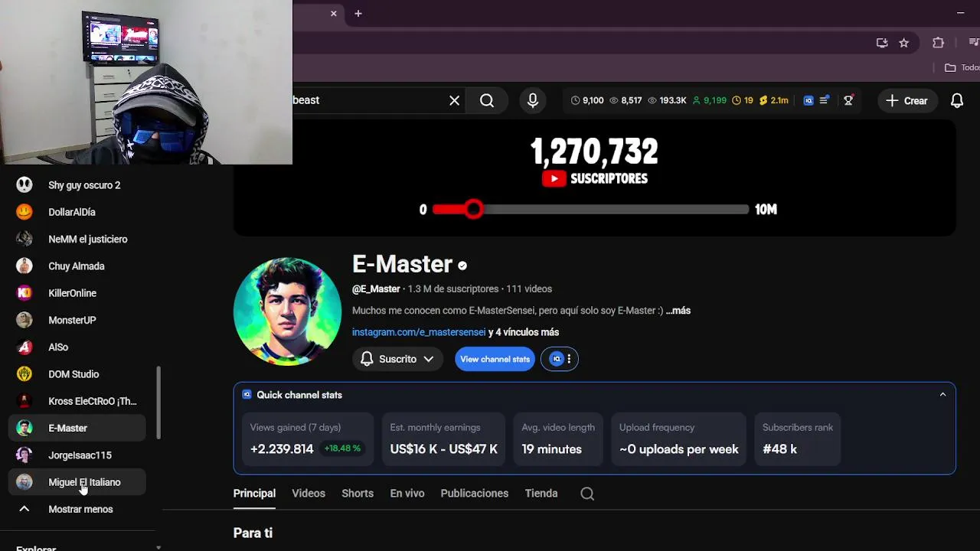Collapse subscriptions with Mostrar menos
Image resolution: width=980 pixels, height=551 pixels.
tap(77, 509)
